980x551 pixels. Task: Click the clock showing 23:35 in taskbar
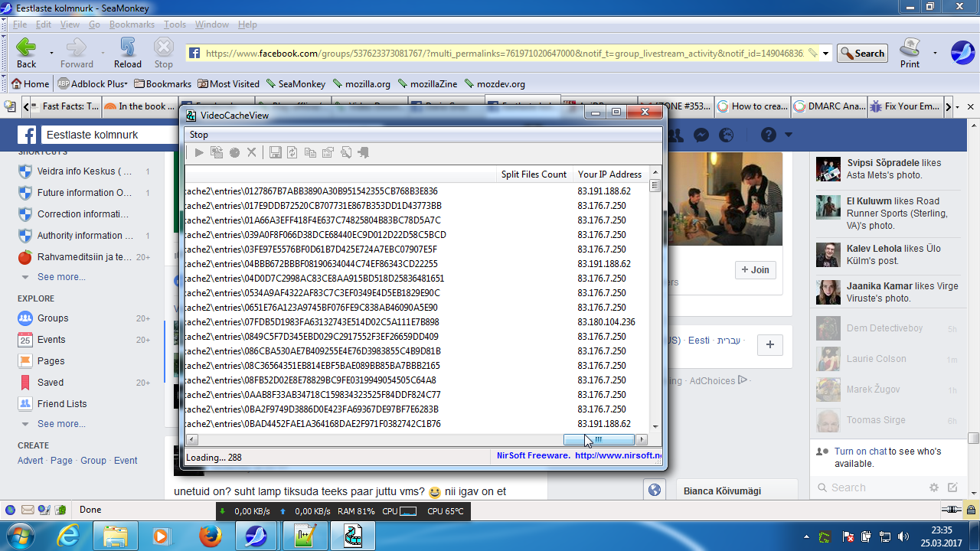coord(942,530)
